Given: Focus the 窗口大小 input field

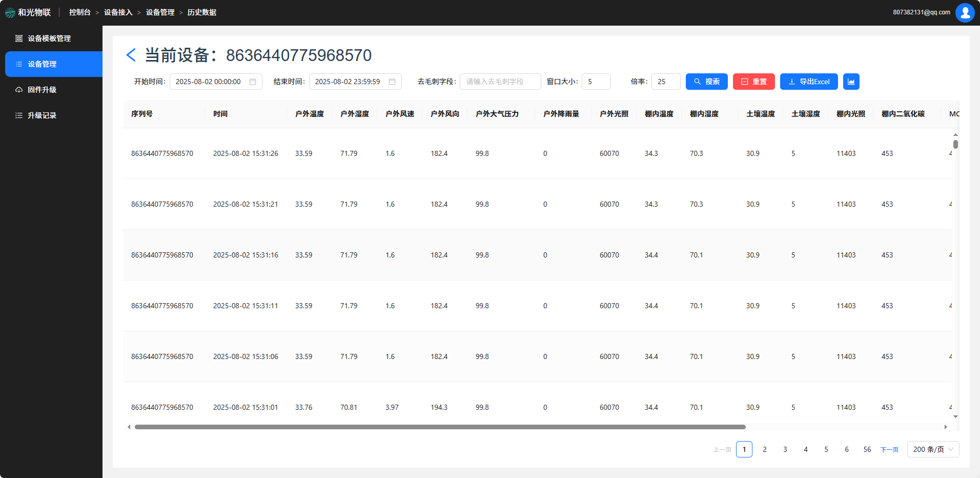Looking at the screenshot, I should (596, 82).
